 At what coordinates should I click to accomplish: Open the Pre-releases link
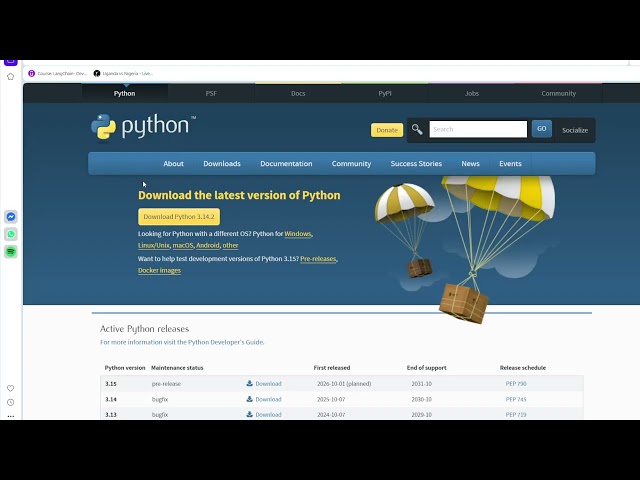(318, 259)
